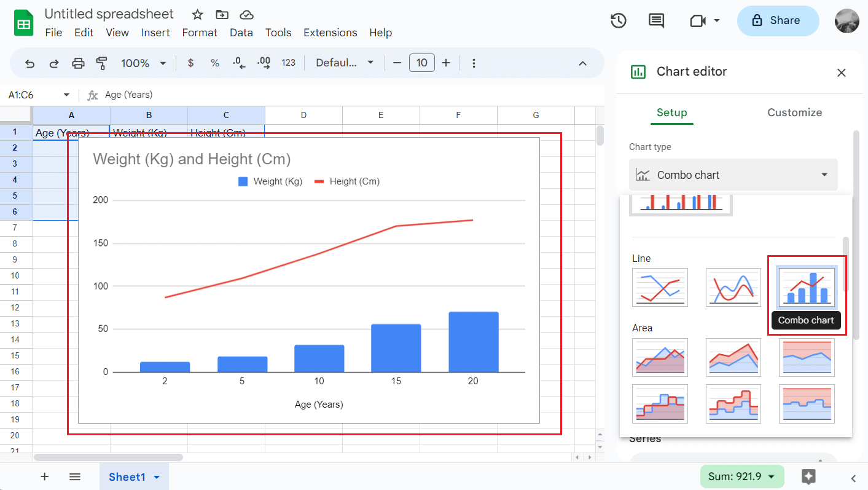This screenshot has height=490, width=868.
Task: Open the Insert menu
Action: click(155, 33)
